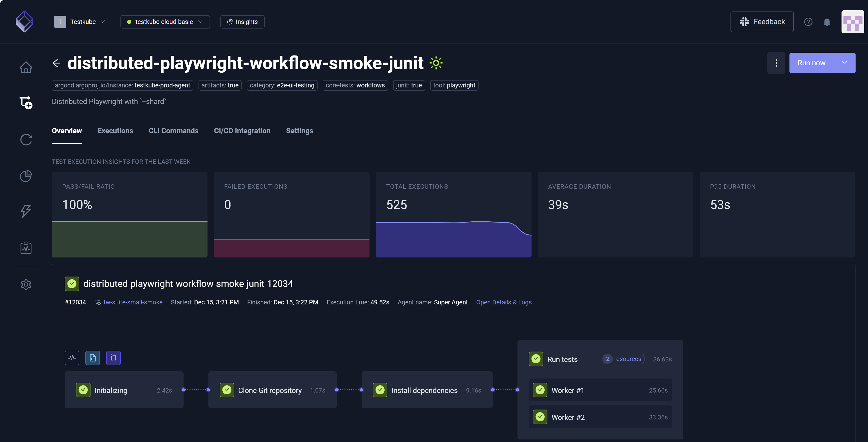
Task: Open the testkube-cloud-basic environment dropdown
Action: click(165, 22)
